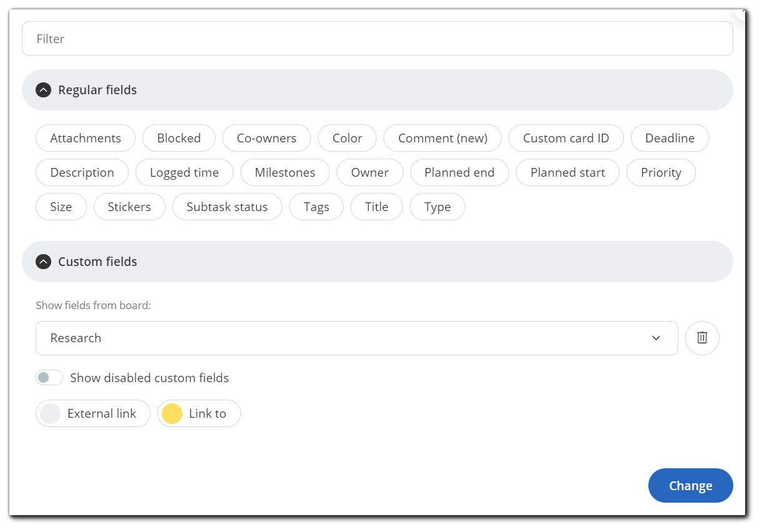This screenshot has height=532, width=762.
Task: Select the Co-owners field chip
Action: pos(267,138)
